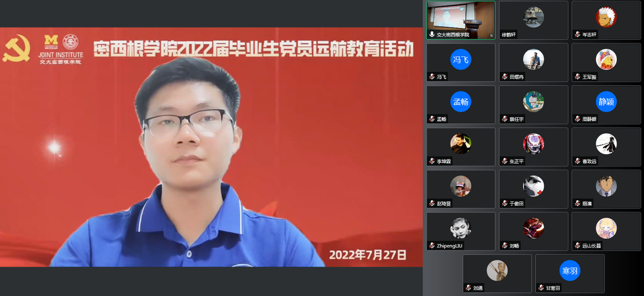Click the muted mic icon next to 冯飞's name
The image size is (644, 296).
pos(432,77)
